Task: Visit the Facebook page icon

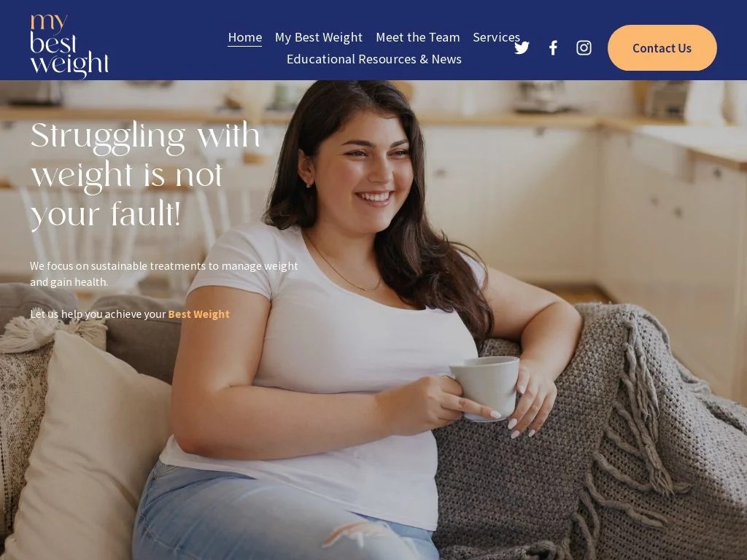Action: pos(553,47)
